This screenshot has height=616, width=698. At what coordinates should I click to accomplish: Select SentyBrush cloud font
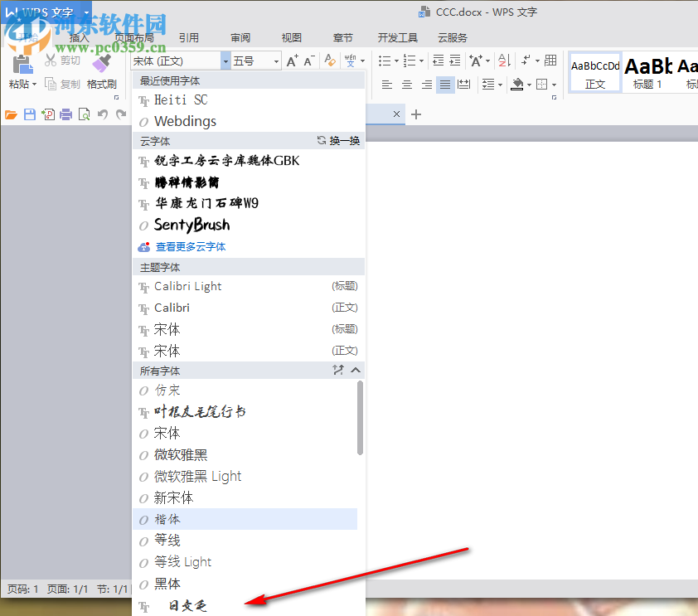tap(249, 225)
